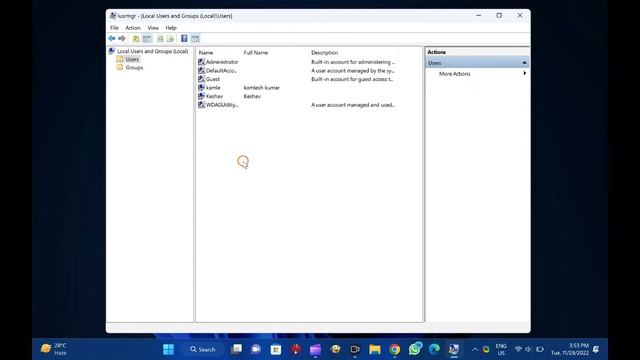Open the notification bell in the taskbar
The image size is (640, 360).
[596, 349]
